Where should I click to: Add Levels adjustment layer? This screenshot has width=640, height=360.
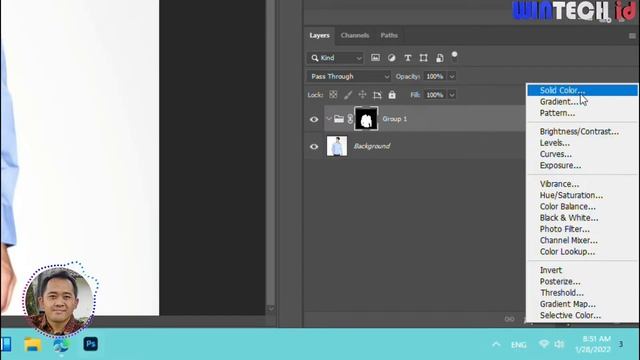tap(582, 143)
